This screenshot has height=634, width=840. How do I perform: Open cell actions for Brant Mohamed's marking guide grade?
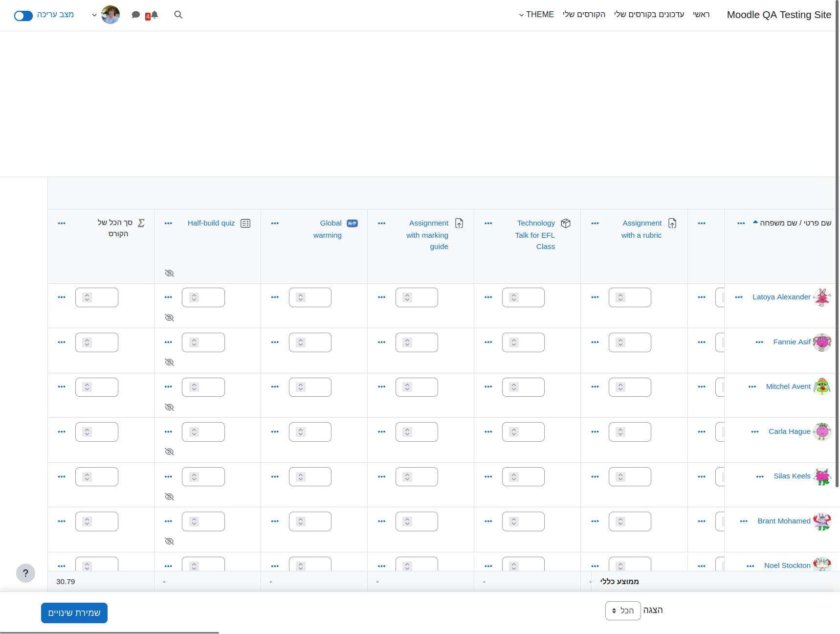click(x=382, y=521)
